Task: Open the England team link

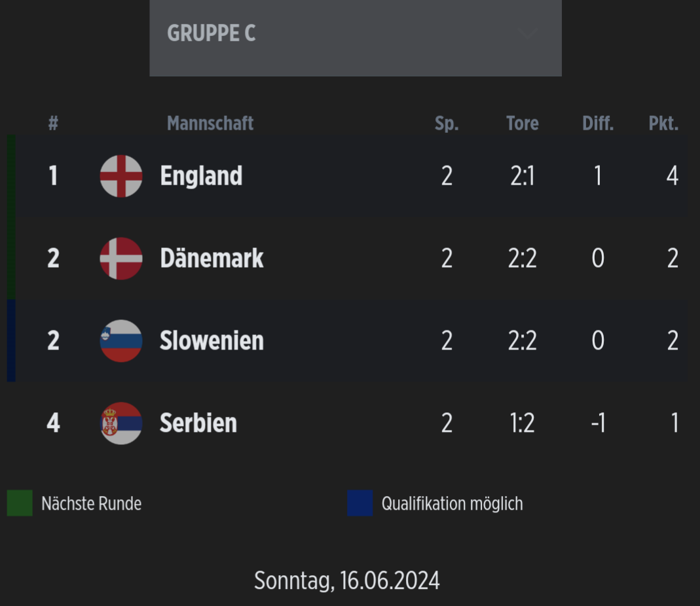Action: tap(201, 176)
